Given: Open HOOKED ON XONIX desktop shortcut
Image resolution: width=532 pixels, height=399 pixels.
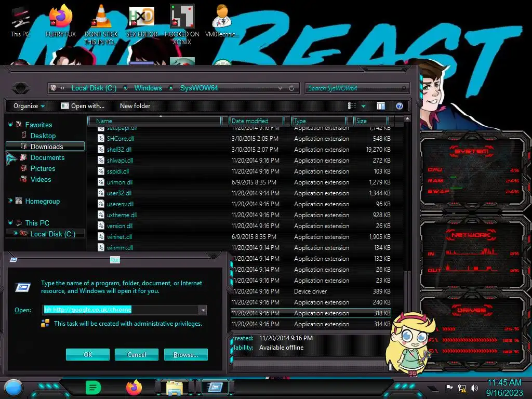Looking at the screenshot, I should tap(182, 25).
